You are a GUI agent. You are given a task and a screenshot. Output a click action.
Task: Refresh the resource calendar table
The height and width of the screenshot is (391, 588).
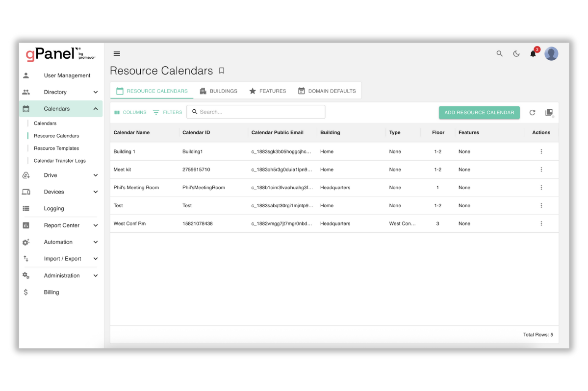tap(532, 112)
